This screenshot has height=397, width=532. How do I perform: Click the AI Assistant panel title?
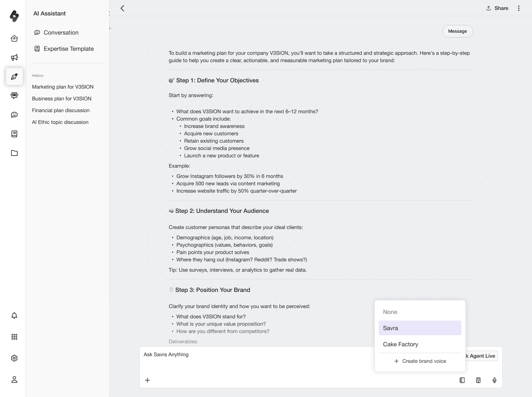click(x=50, y=13)
